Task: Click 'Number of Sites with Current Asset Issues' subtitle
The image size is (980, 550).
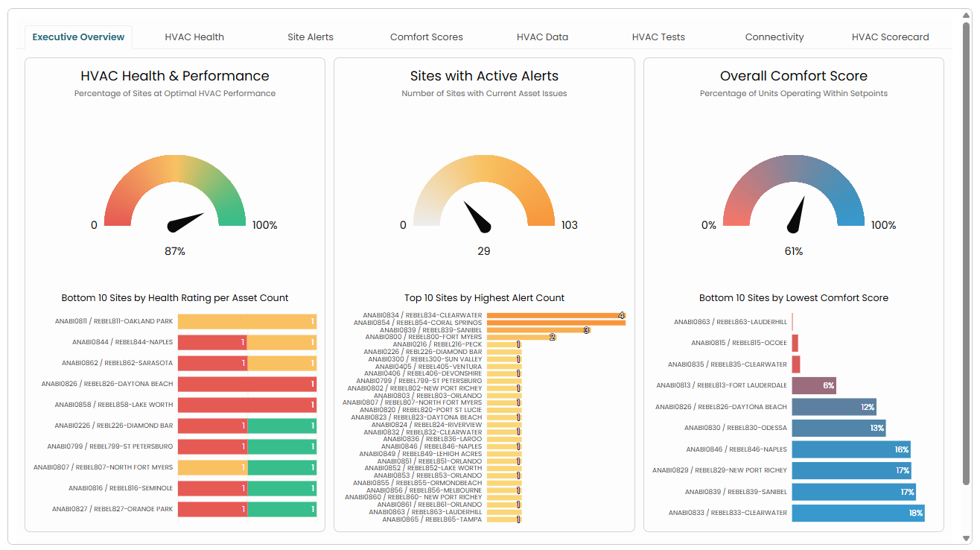Action: pos(484,94)
